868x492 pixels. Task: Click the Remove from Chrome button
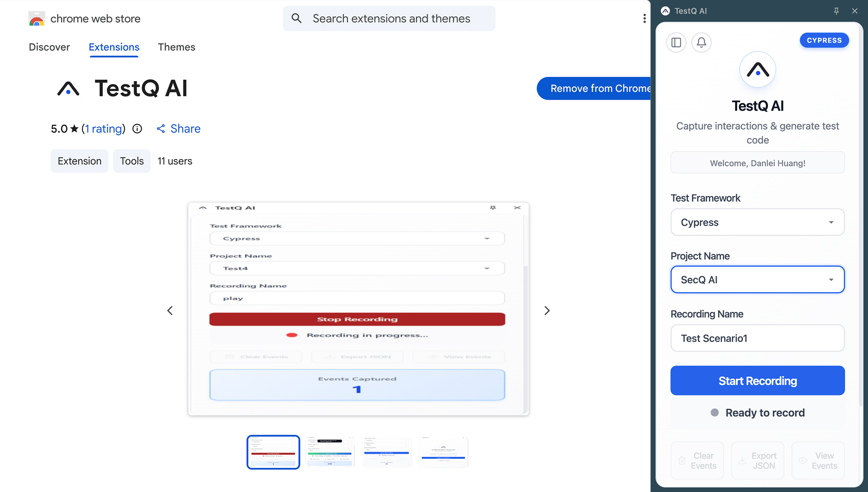[x=594, y=89]
